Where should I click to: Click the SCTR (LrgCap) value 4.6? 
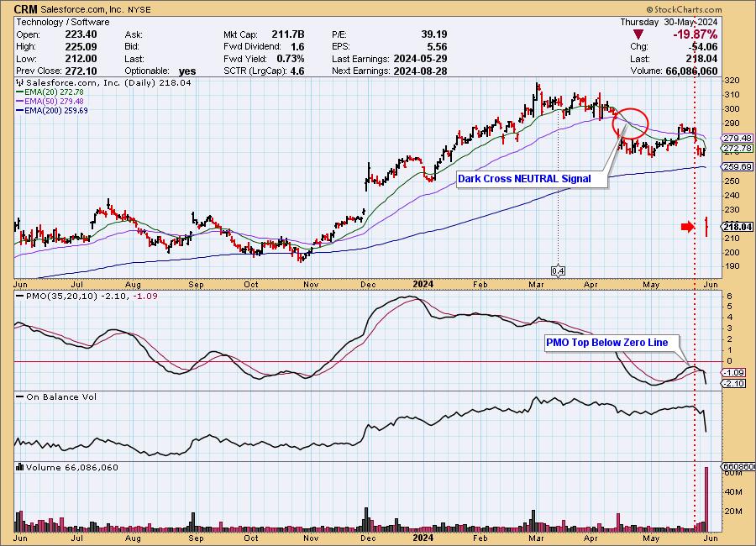[297, 71]
